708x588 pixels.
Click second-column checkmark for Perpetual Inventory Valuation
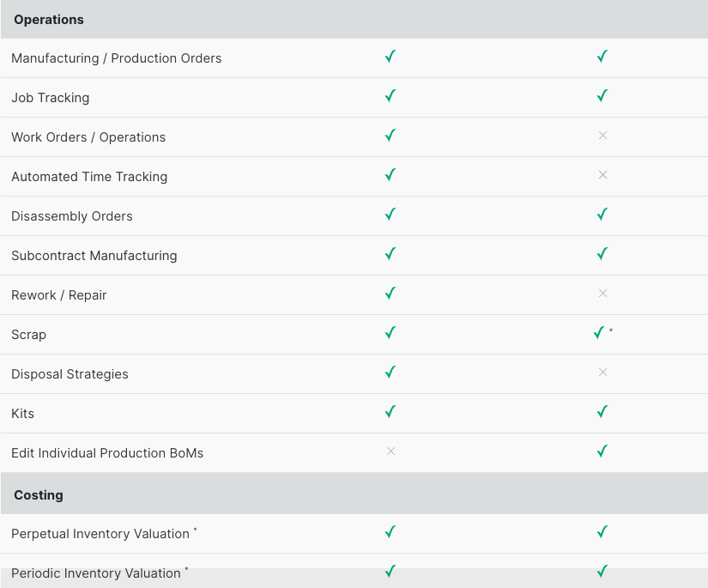tap(602, 532)
